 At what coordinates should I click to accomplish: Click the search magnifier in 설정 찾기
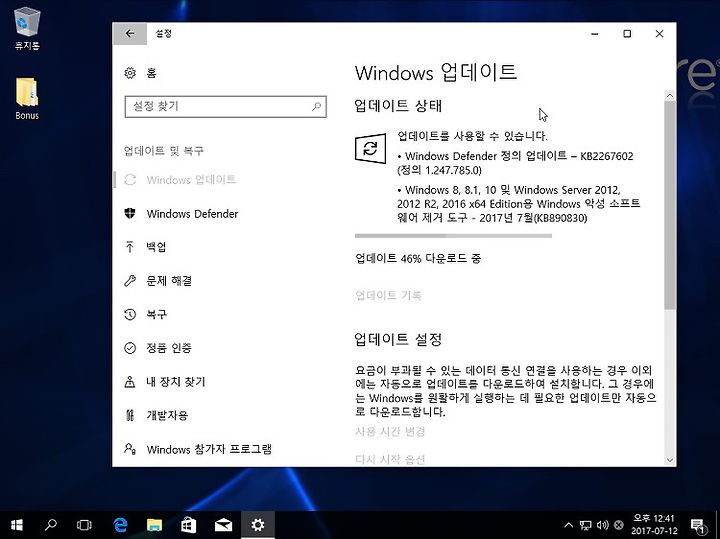[316, 107]
